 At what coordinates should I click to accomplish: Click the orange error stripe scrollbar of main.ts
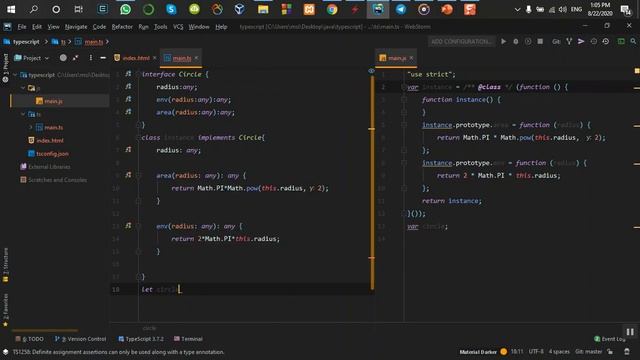[372, 182]
